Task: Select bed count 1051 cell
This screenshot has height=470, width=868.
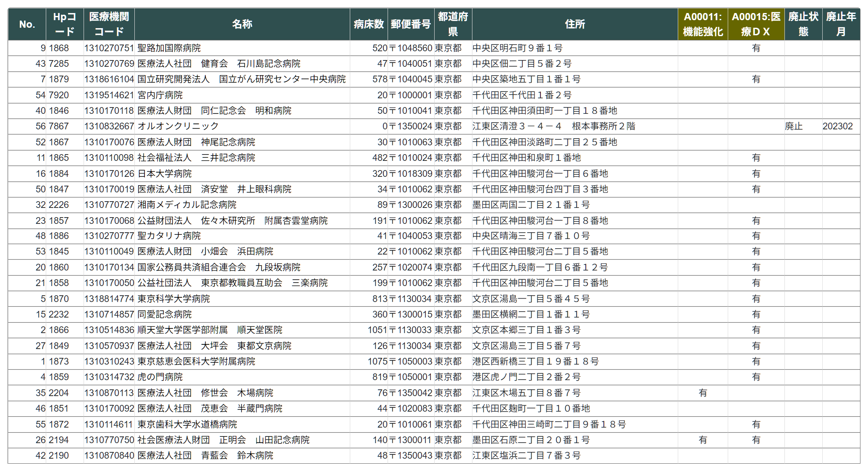Action: pos(369,330)
